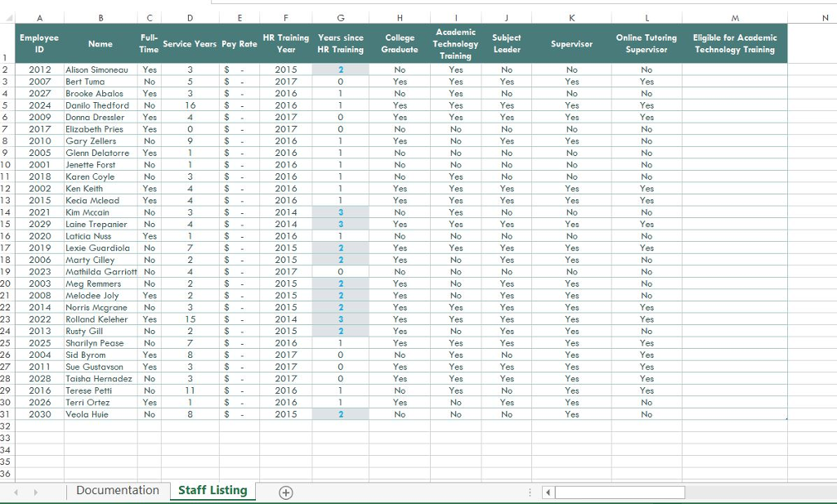The width and height of the screenshot is (837, 504).
Task: Select column G header
Action: (341, 18)
